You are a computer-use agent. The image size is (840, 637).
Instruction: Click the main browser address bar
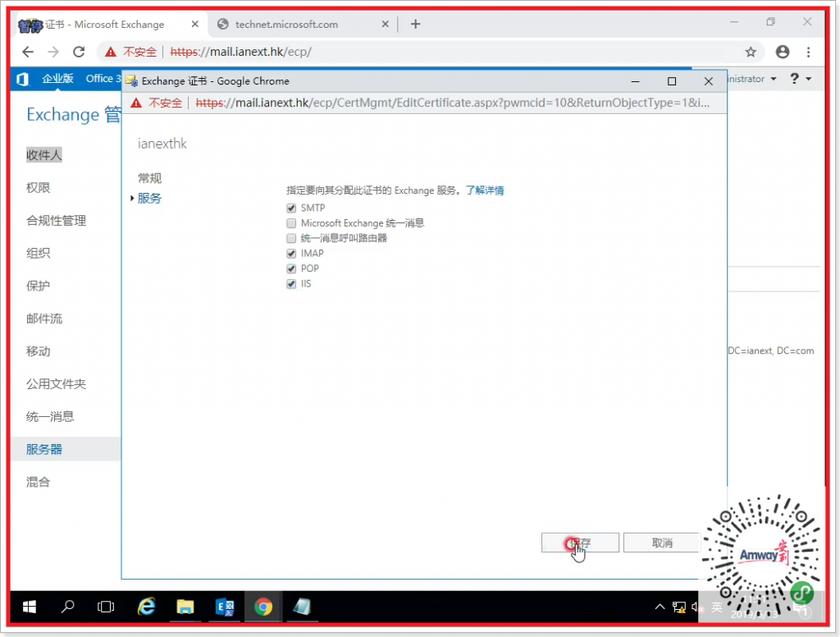point(451,52)
